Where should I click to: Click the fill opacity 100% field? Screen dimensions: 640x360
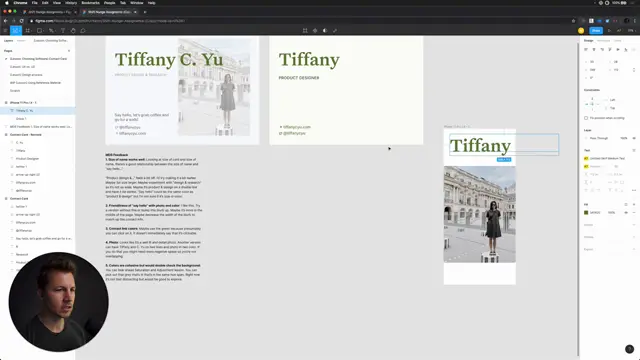pyautogui.click(x=611, y=213)
